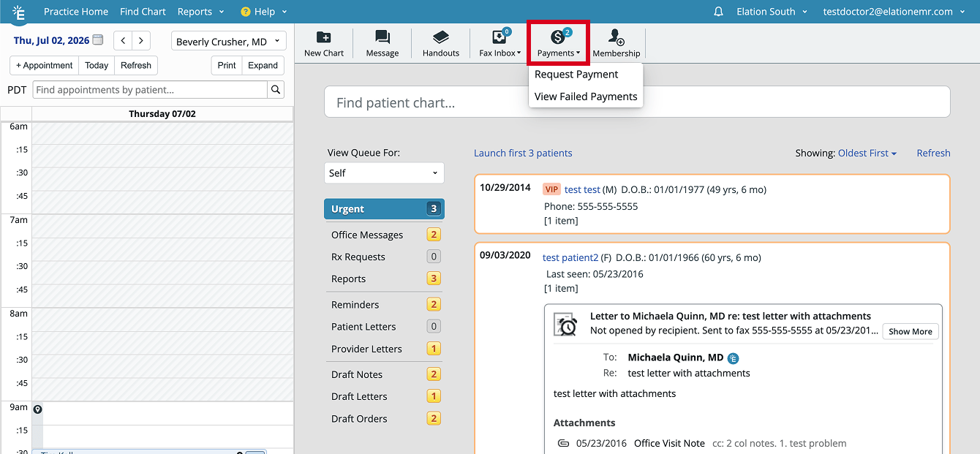This screenshot has width=980, height=454.
Task: Open the Rx Requests queue
Action: pyautogui.click(x=384, y=257)
